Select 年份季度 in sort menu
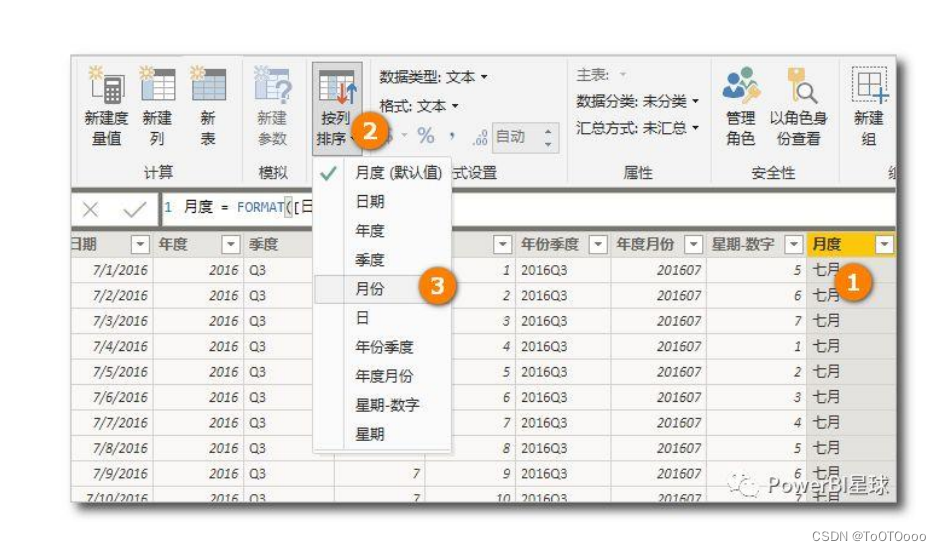 pos(382,347)
